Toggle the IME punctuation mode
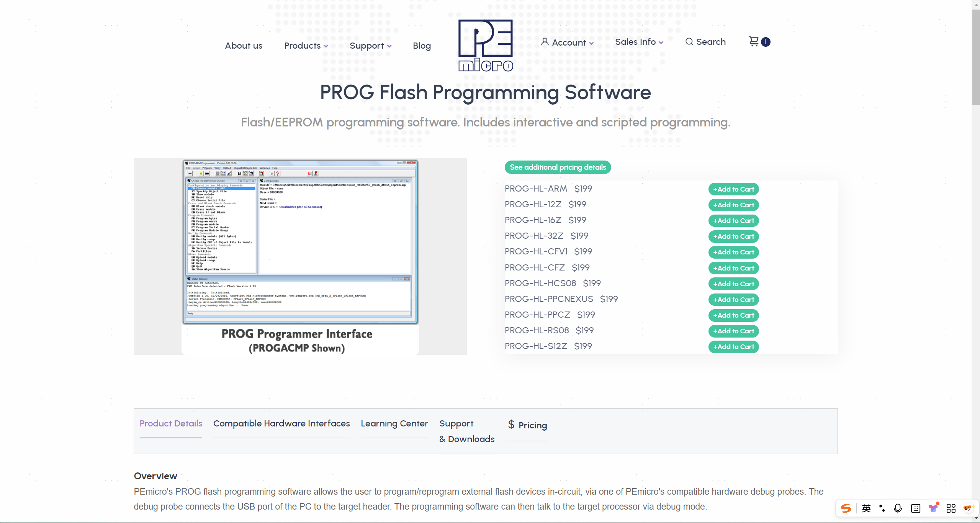The height and width of the screenshot is (523, 980). (882, 508)
